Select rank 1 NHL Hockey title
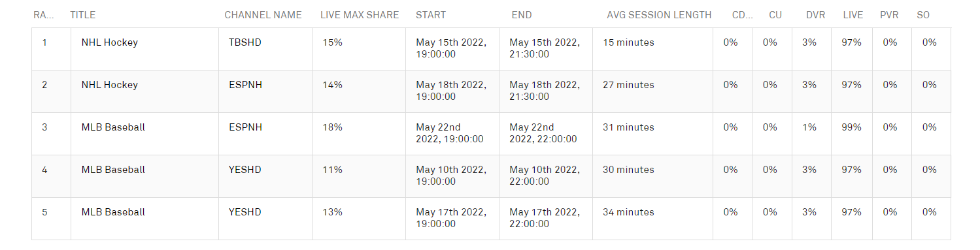This screenshot has height=250, width=980. point(110,42)
